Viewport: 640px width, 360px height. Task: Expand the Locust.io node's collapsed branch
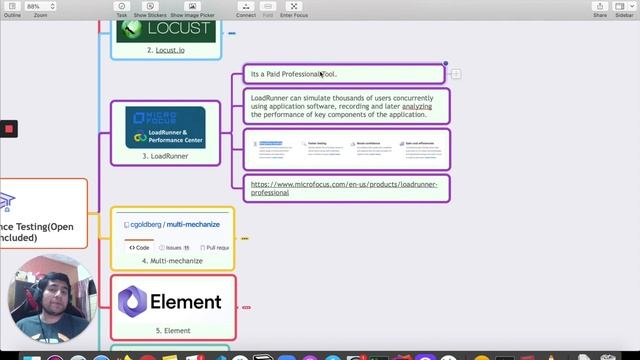click(232, 33)
